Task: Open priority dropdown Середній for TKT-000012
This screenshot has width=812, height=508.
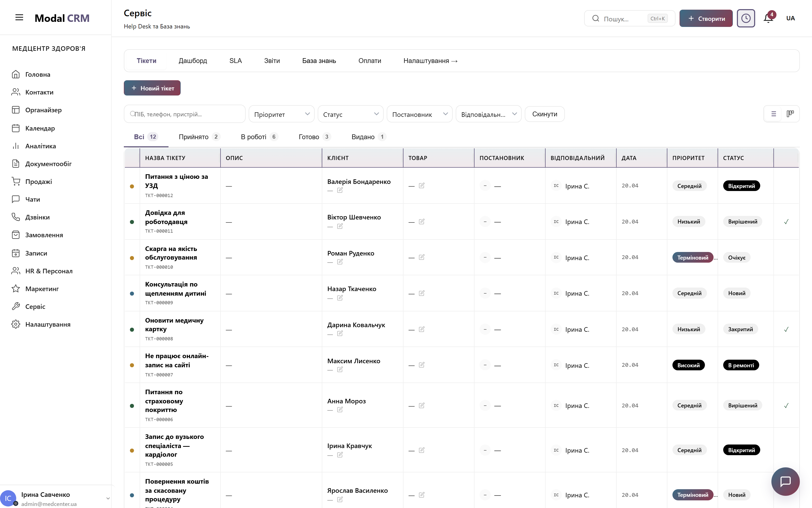Action: pos(689,186)
